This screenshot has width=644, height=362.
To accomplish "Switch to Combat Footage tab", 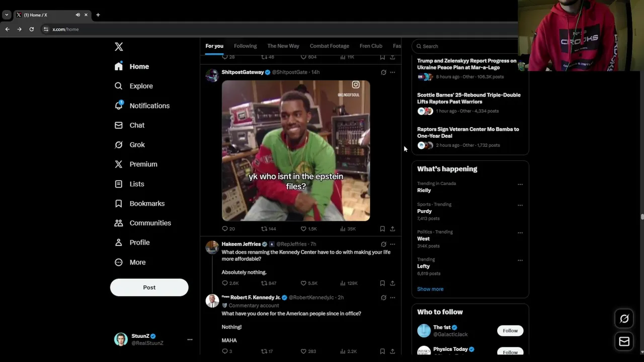I will pyautogui.click(x=330, y=46).
